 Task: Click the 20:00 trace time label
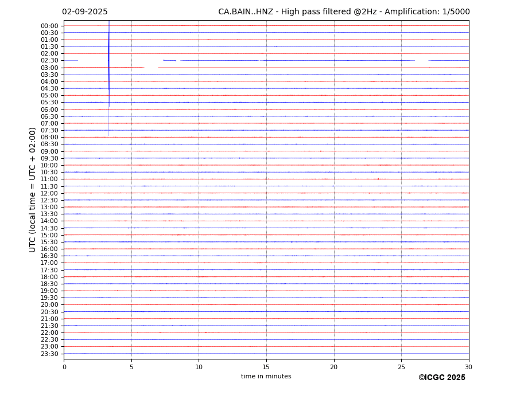point(49,305)
